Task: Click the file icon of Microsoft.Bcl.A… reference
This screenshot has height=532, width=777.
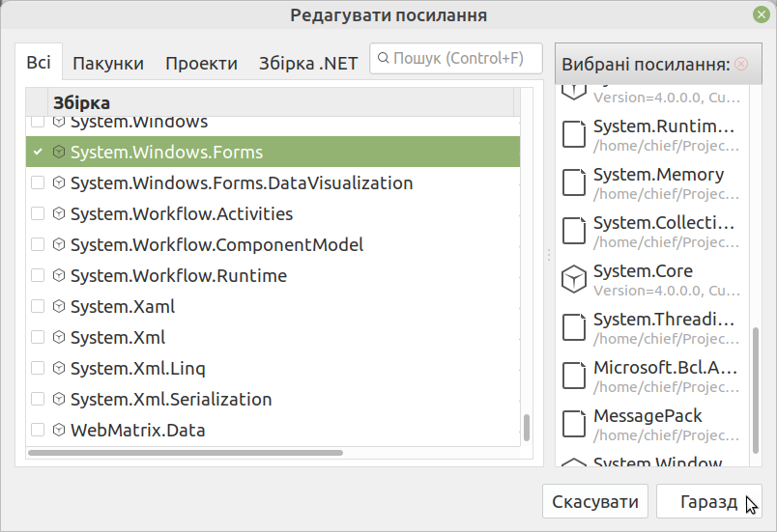Action: (x=574, y=376)
